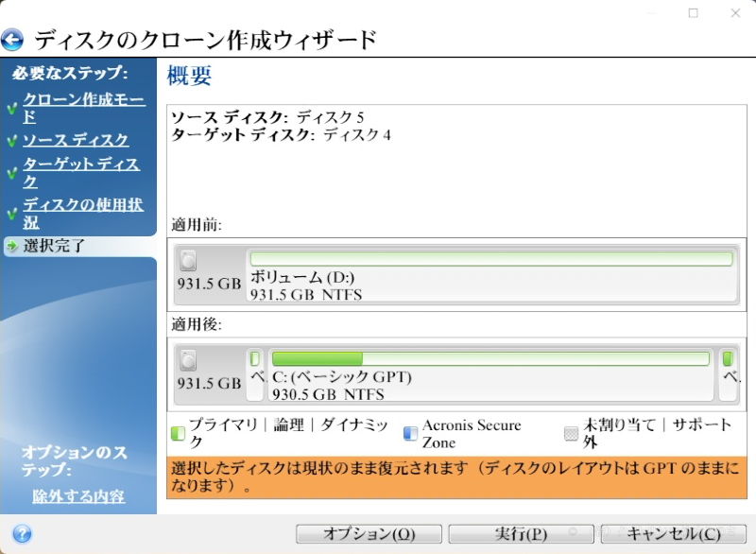Click the 概要 heading
Image resolution: width=756 pixels, height=554 pixels.
pyautogui.click(x=190, y=76)
